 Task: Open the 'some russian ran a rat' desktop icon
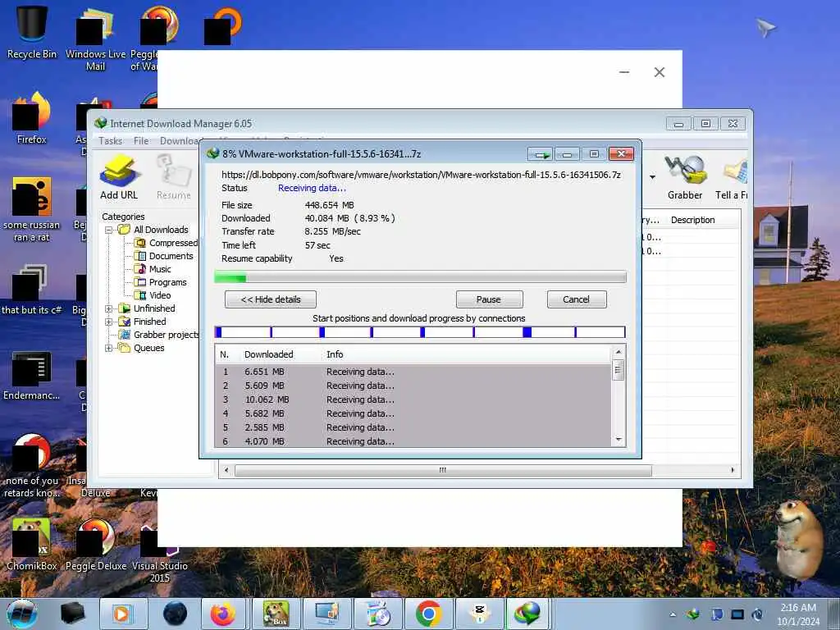pyautogui.click(x=32, y=210)
